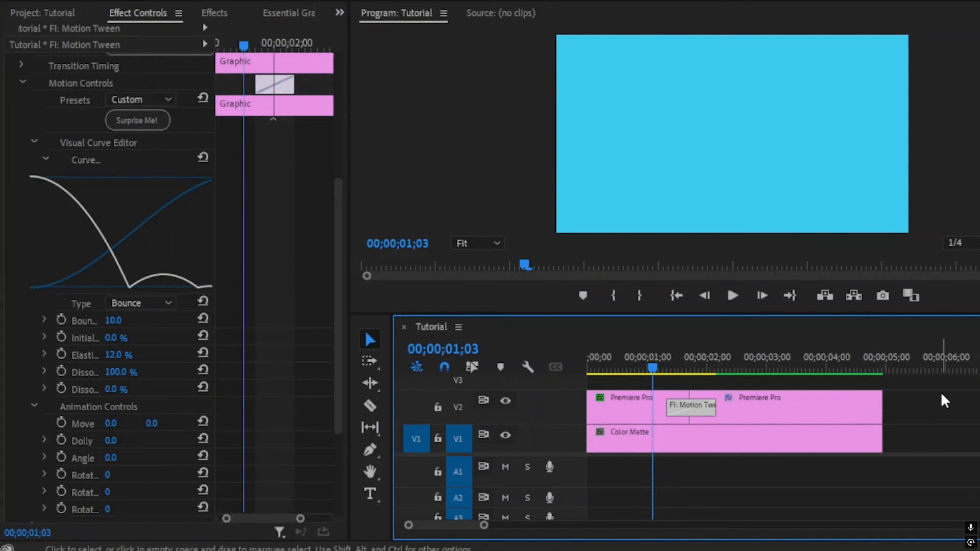The height and width of the screenshot is (551, 980).
Task: Expand Transition Timing section
Action: click(21, 65)
